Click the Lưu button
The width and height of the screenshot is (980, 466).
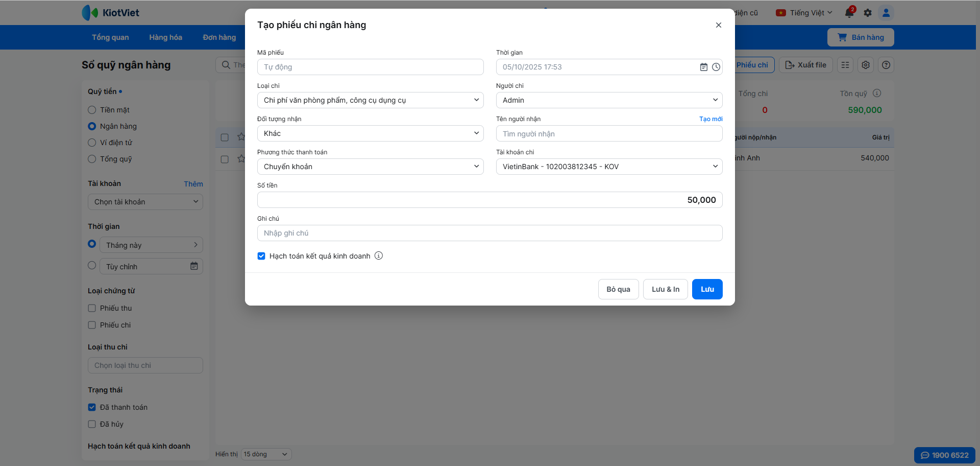point(707,289)
